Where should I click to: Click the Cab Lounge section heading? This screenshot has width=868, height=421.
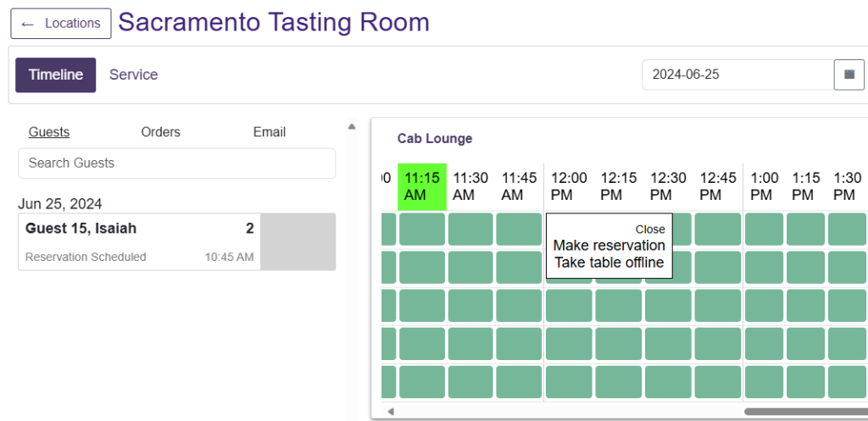coord(435,139)
